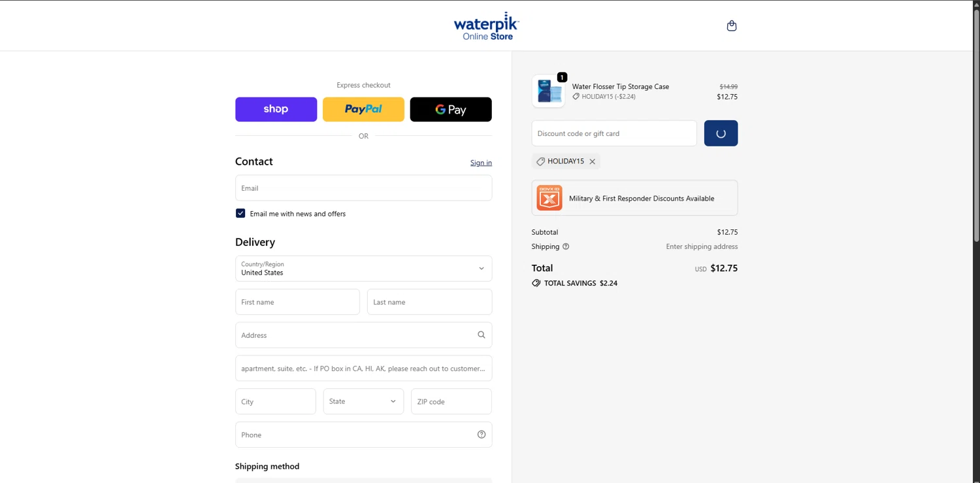The width and height of the screenshot is (980, 483).
Task: Focus the apartment, suite field
Action: [x=363, y=369]
